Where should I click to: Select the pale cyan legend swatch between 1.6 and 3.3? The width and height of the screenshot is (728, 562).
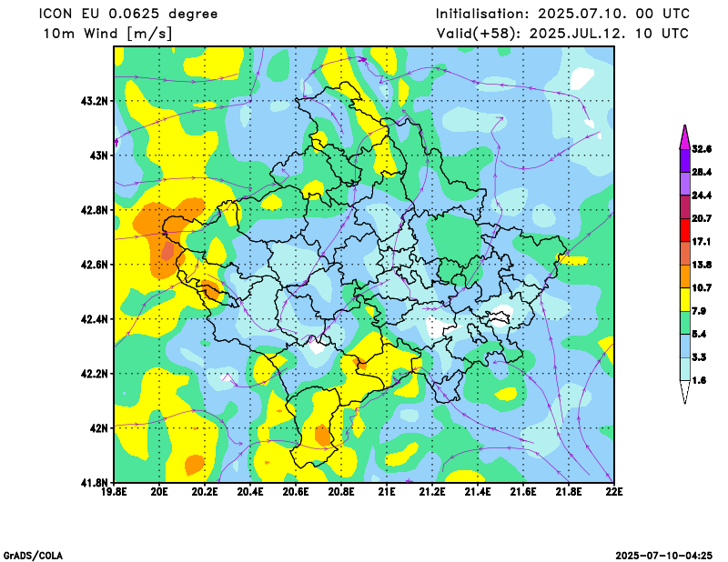(x=685, y=369)
